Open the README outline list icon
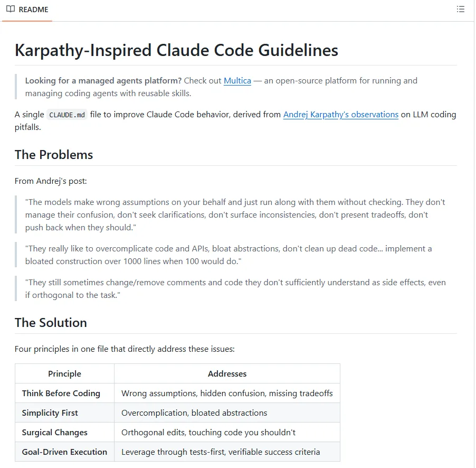 pyautogui.click(x=461, y=10)
